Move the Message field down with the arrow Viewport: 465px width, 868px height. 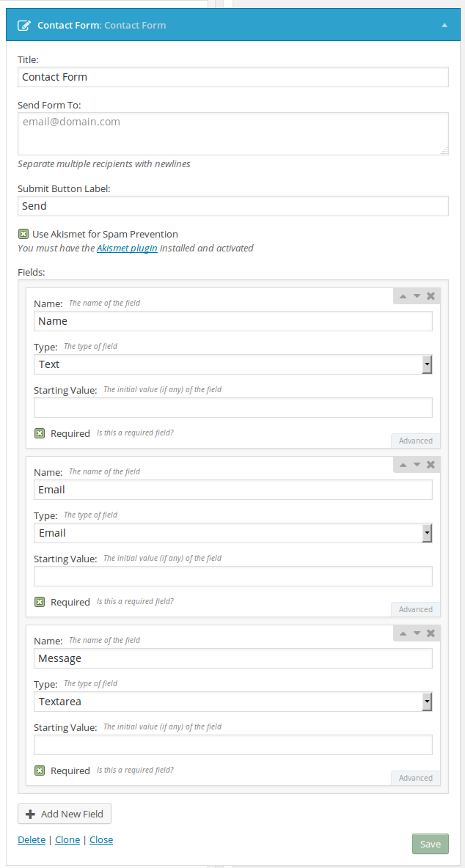click(x=417, y=633)
